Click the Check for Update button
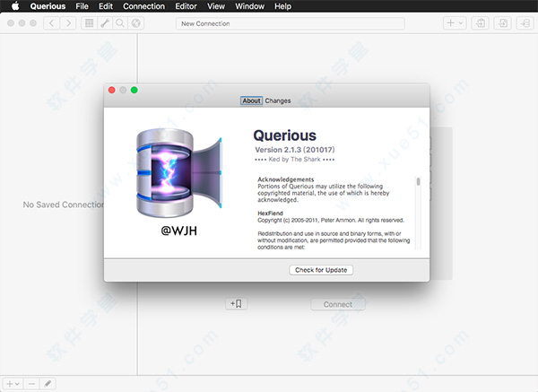The height and width of the screenshot is (392, 538). click(321, 270)
